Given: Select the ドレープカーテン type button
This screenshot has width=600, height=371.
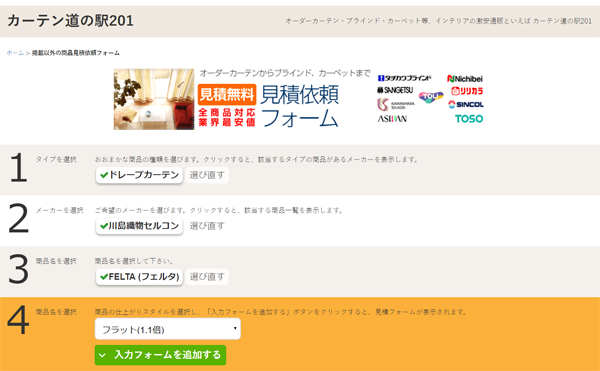Looking at the screenshot, I should [x=139, y=175].
